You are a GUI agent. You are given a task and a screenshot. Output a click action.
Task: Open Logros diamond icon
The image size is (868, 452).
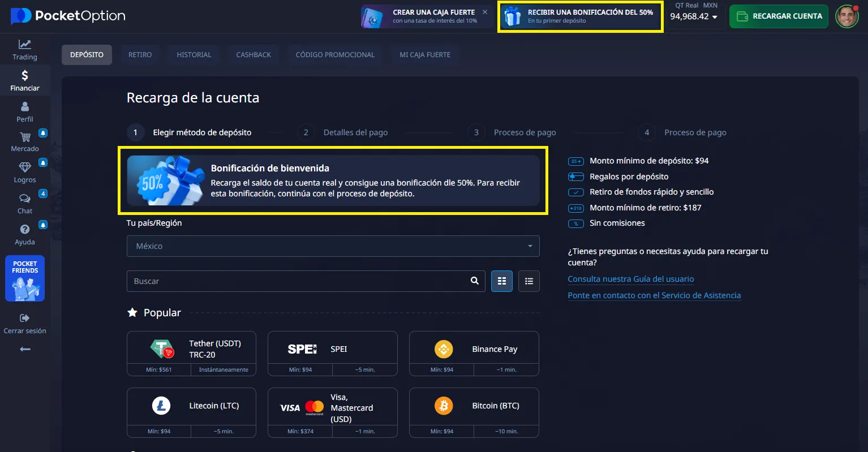25,167
